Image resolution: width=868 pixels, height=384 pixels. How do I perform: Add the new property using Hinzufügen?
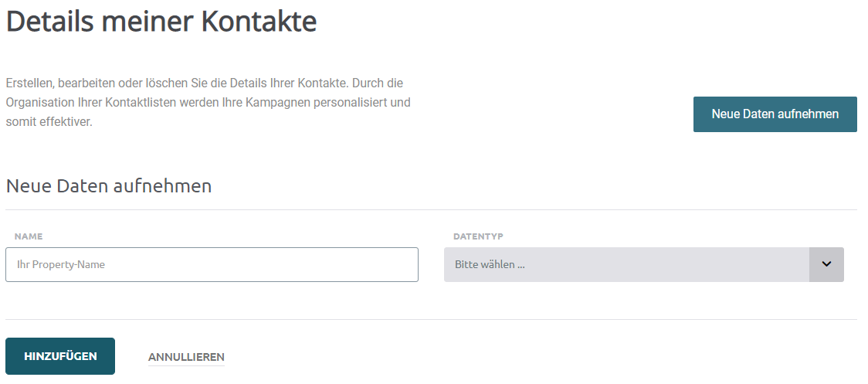60,356
